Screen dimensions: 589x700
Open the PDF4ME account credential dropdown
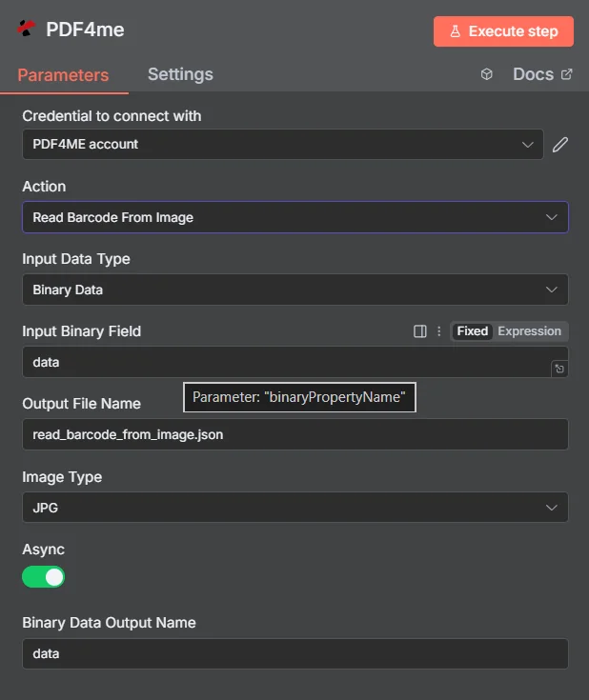(283, 144)
